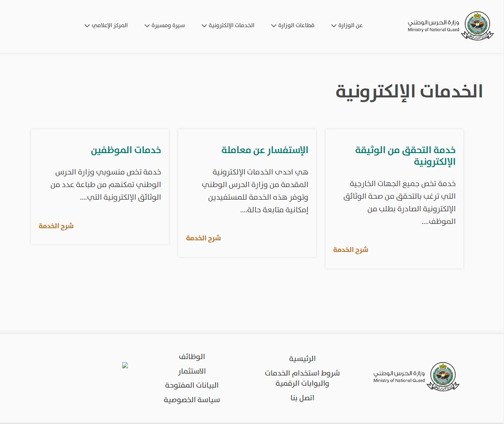Click the الخدمات الإلكترونية page heading
504x424 pixels.
pyautogui.click(x=409, y=92)
